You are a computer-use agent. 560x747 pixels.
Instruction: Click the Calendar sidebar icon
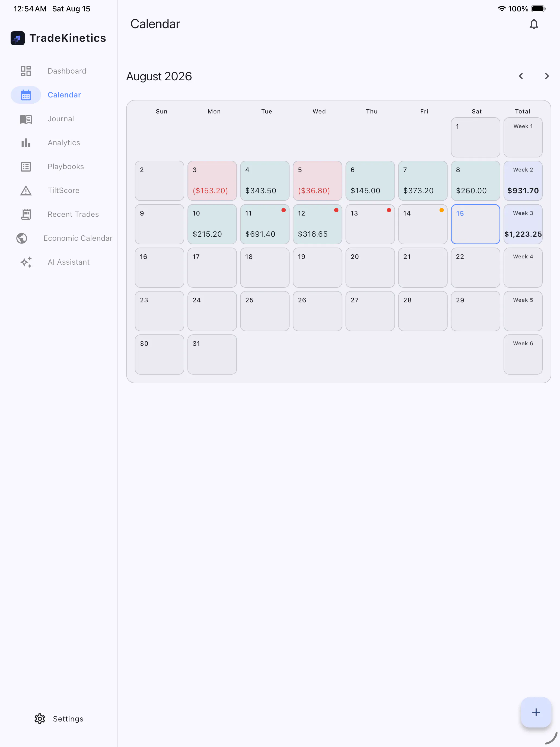coord(26,95)
